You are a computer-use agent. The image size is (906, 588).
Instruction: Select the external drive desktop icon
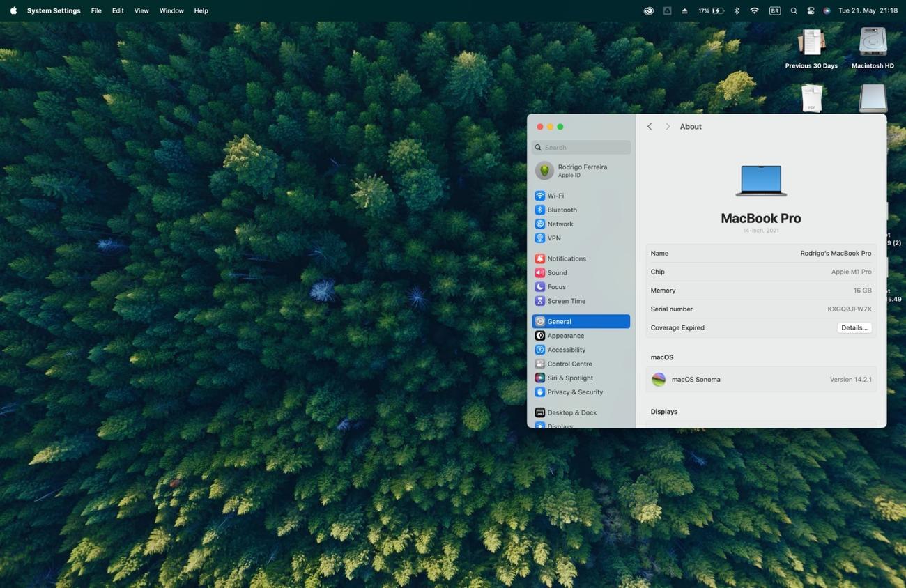tap(873, 98)
